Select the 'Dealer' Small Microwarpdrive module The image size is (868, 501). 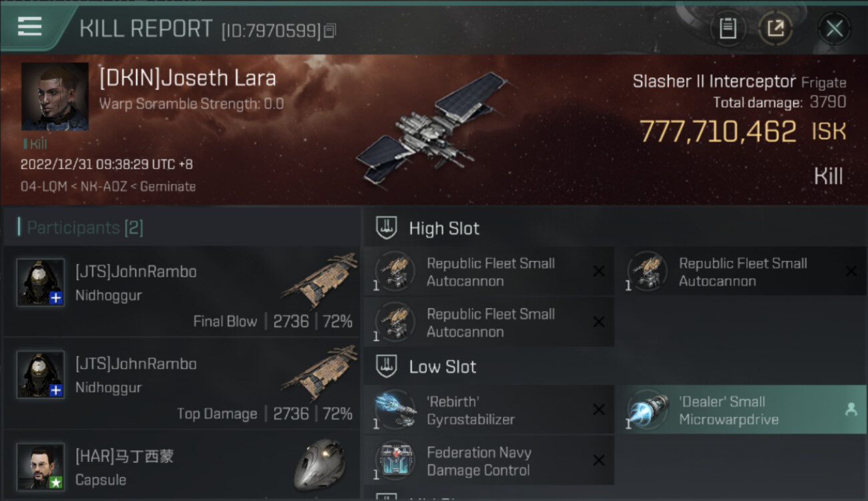[x=741, y=410]
